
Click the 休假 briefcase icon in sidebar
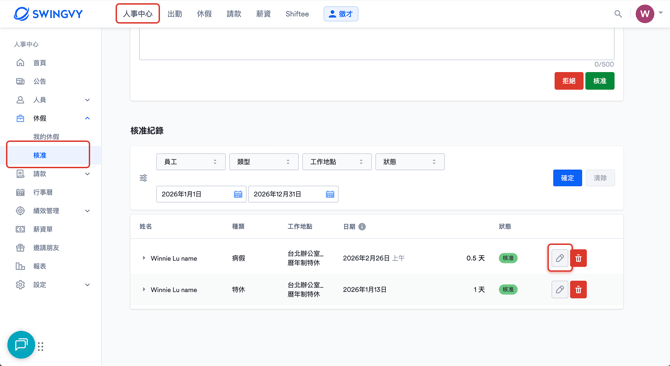20,118
